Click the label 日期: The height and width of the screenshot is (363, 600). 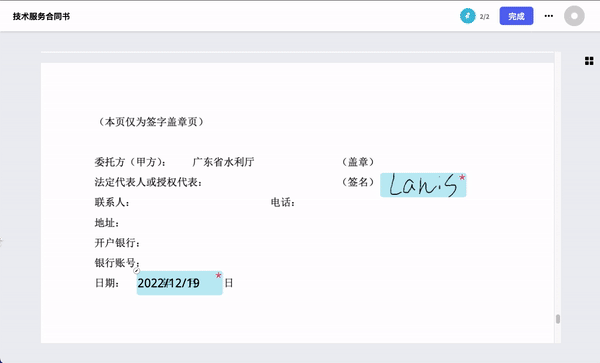(x=107, y=283)
